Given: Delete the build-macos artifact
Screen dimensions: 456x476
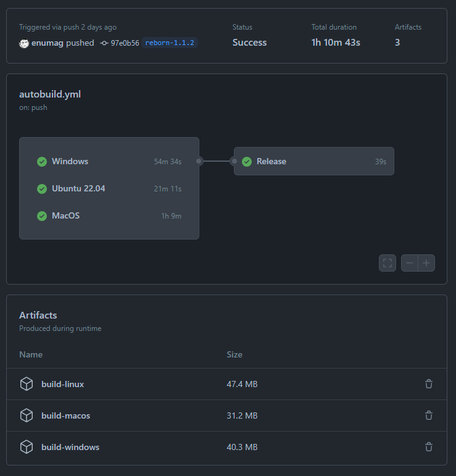Looking at the screenshot, I should click(429, 415).
